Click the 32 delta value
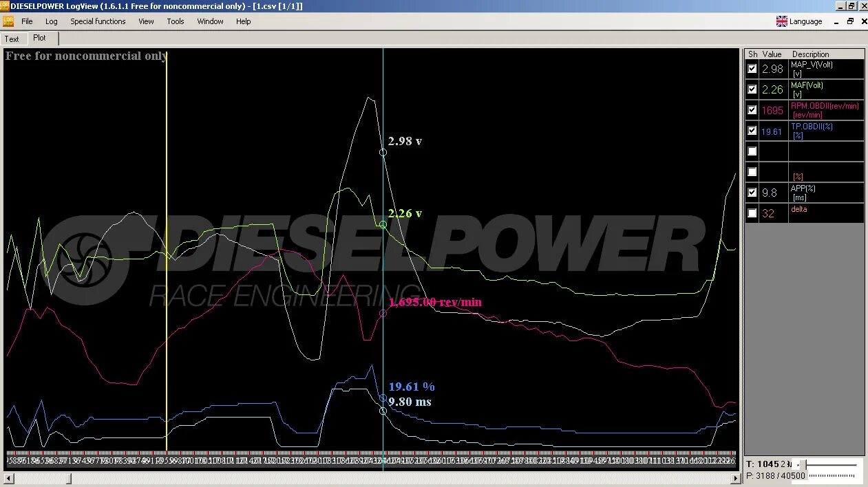Screen dimensions: 868x487 (768, 213)
